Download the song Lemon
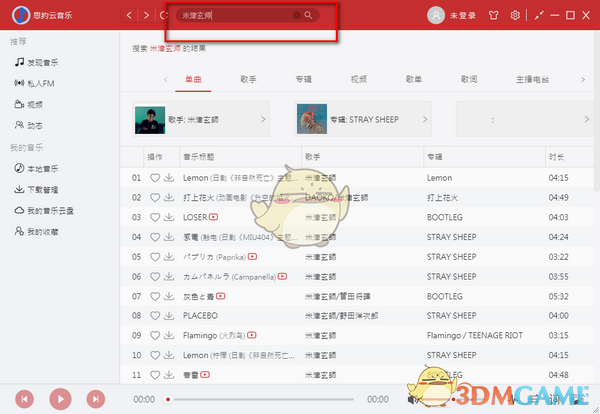This screenshot has height=414, width=600. 169,177
